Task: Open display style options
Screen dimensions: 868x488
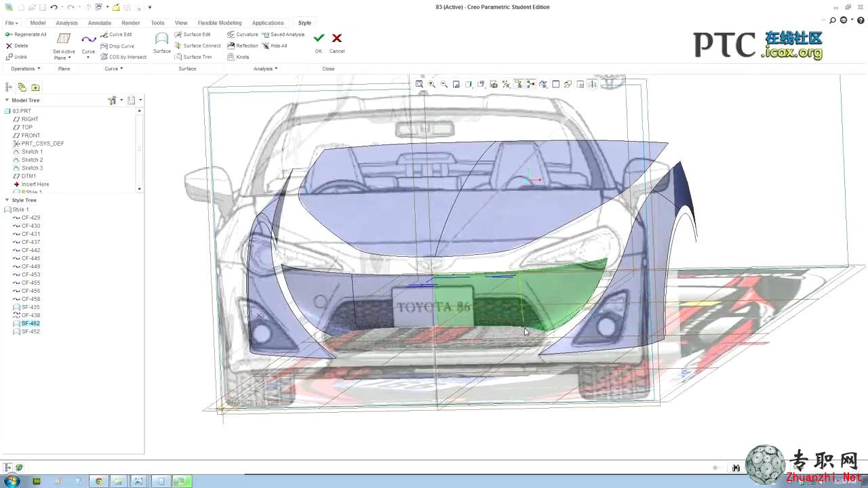Action: [469, 84]
